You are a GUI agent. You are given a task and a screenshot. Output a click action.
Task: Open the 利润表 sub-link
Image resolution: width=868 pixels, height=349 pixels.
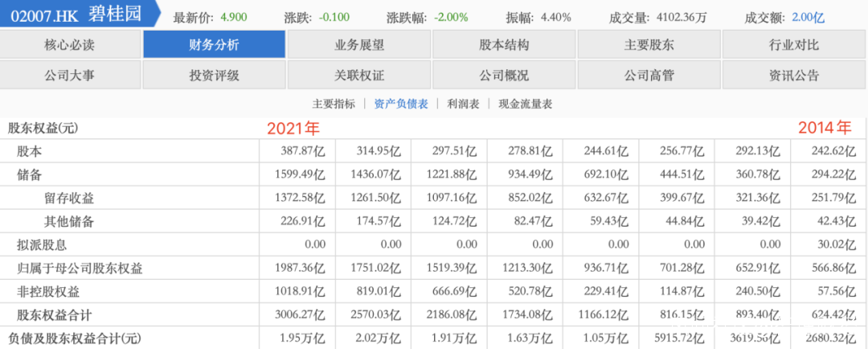[464, 105]
